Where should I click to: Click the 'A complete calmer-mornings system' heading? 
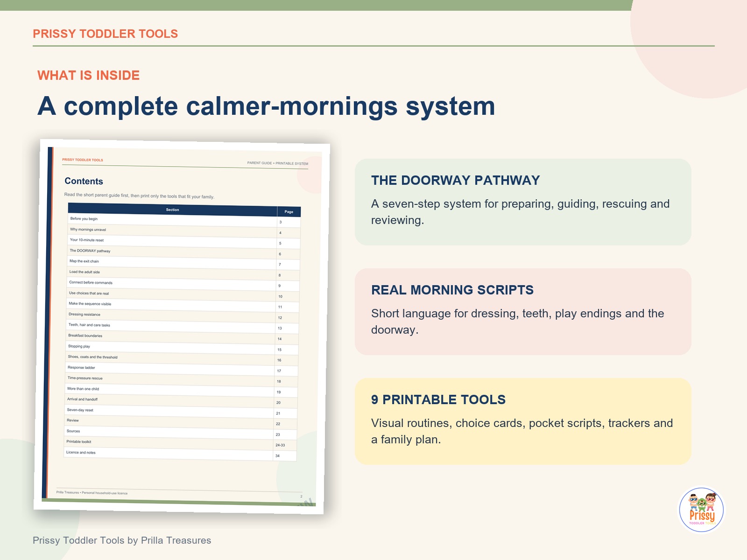pyautogui.click(x=266, y=106)
